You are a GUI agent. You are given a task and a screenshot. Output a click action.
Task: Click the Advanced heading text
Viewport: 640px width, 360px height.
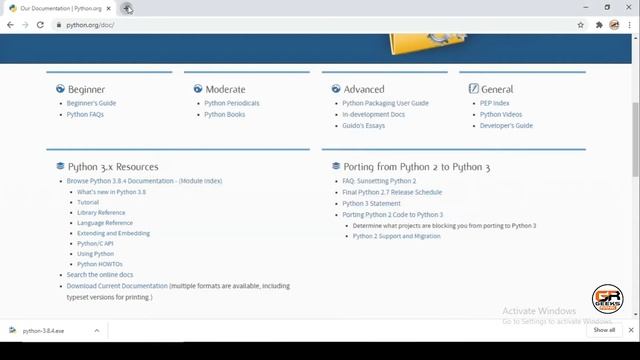pyautogui.click(x=364, y=89)
